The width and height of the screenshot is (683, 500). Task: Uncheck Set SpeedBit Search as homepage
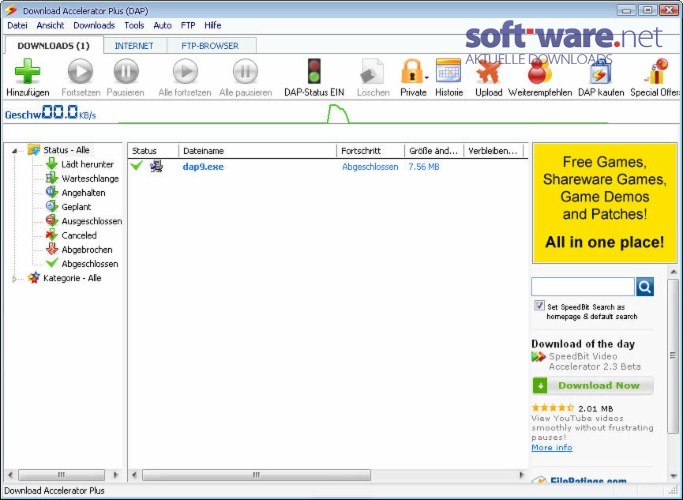click(539, 305)
